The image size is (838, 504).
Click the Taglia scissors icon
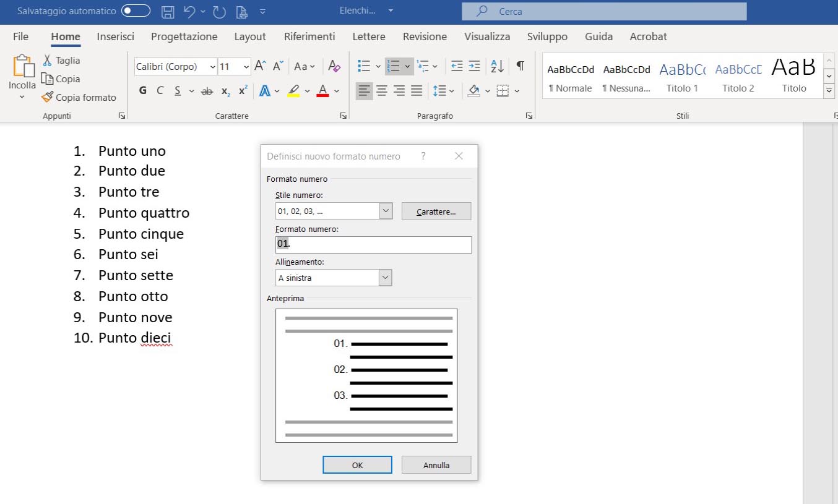(x=47, y=60)
